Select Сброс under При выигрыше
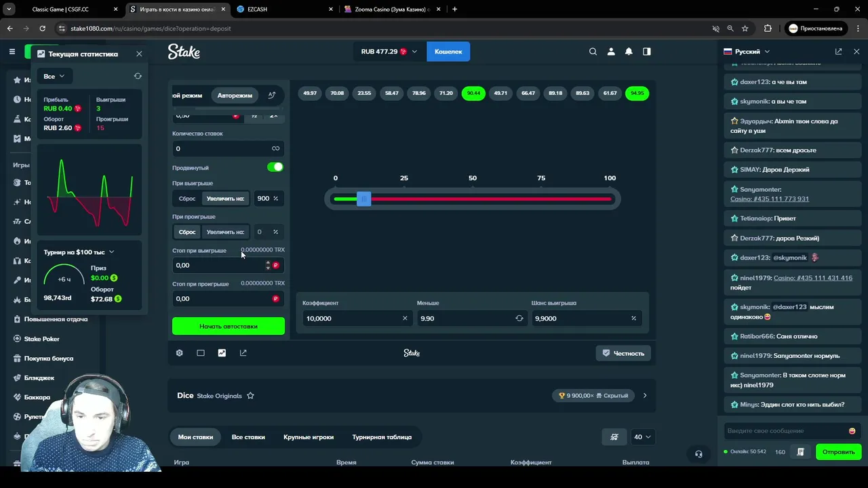The width and height of the screenshot is (868, 488). 187,199
